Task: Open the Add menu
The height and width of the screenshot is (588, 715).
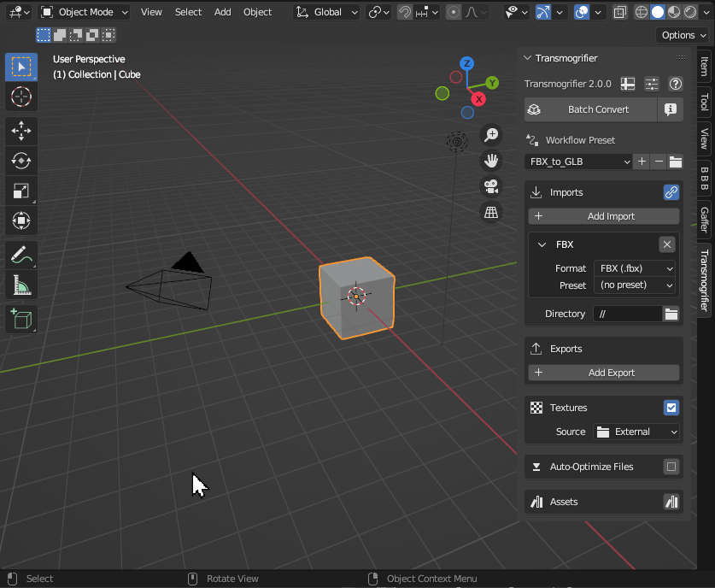Action: (222, 12)
